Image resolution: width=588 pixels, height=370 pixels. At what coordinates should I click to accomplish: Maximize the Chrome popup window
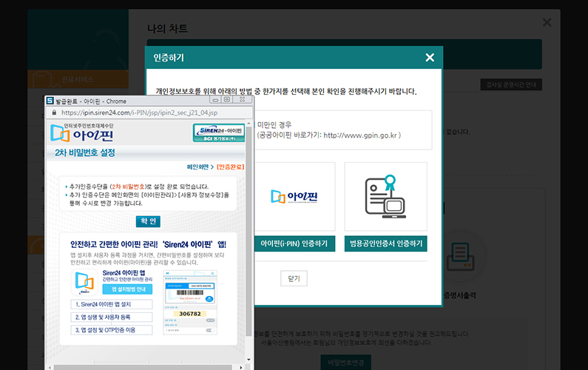pos(227,100)
